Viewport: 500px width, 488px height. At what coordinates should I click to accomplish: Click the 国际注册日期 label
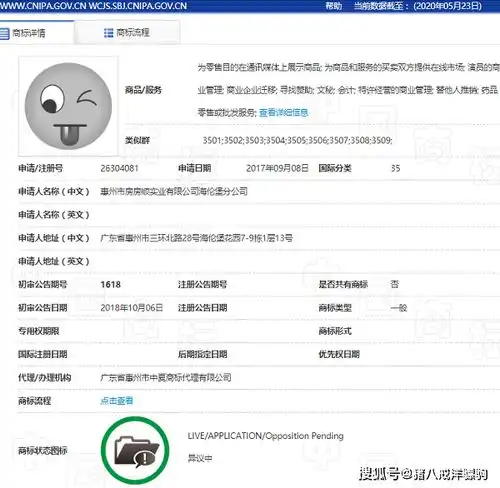[x=43, y=354]
